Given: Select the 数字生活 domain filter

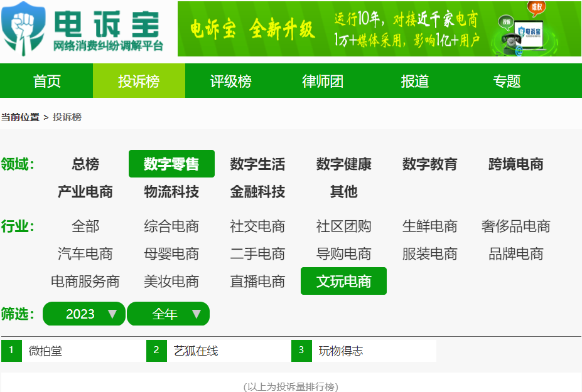Looking at the screenshot, I should pyautogui.click(x=257, y=164).
